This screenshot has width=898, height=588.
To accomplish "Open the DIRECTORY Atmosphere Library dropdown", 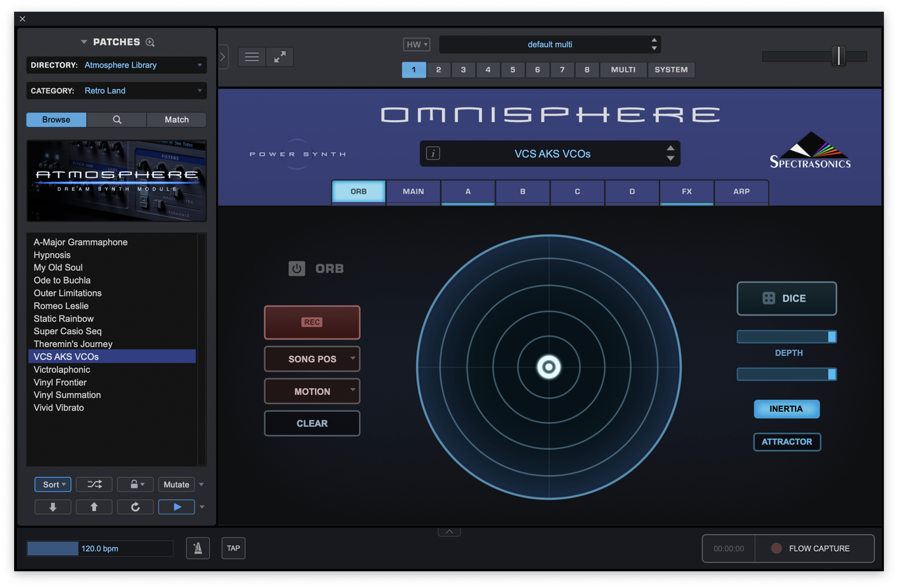I will tap(116, 65).
